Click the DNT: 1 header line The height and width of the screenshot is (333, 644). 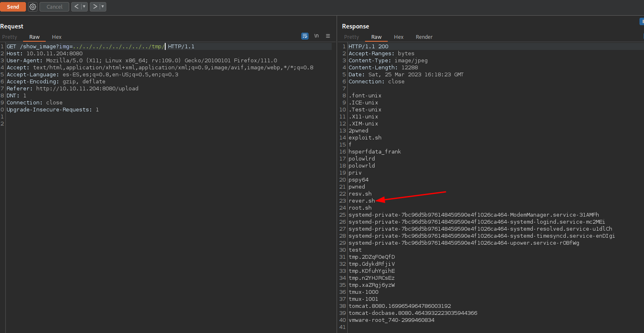coord(16,96)
